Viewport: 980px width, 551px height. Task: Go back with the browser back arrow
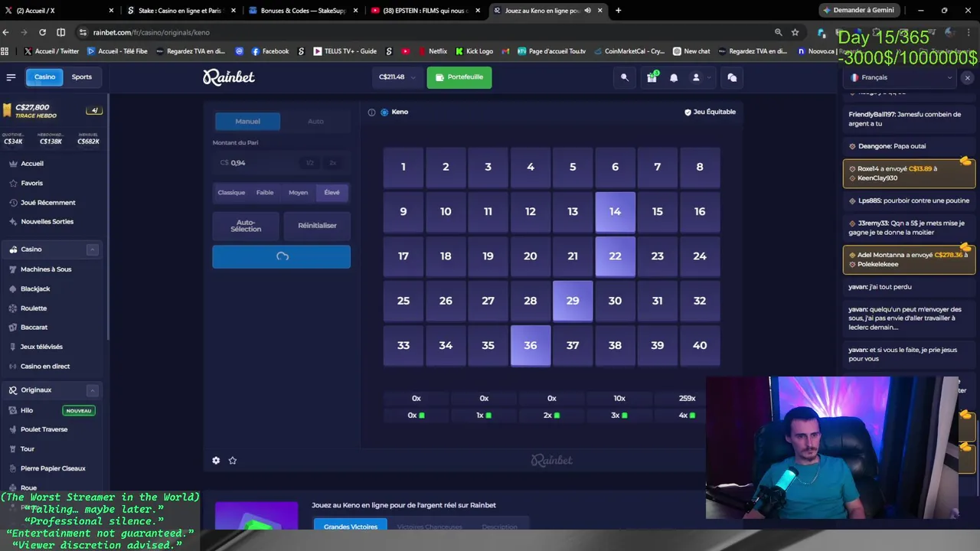coord(6,32)
